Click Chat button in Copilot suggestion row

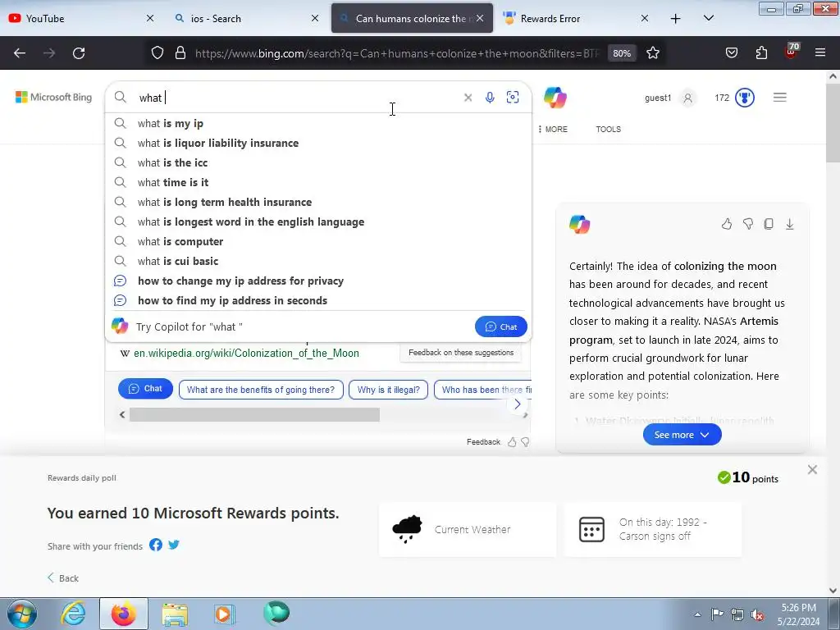(501, 326)
